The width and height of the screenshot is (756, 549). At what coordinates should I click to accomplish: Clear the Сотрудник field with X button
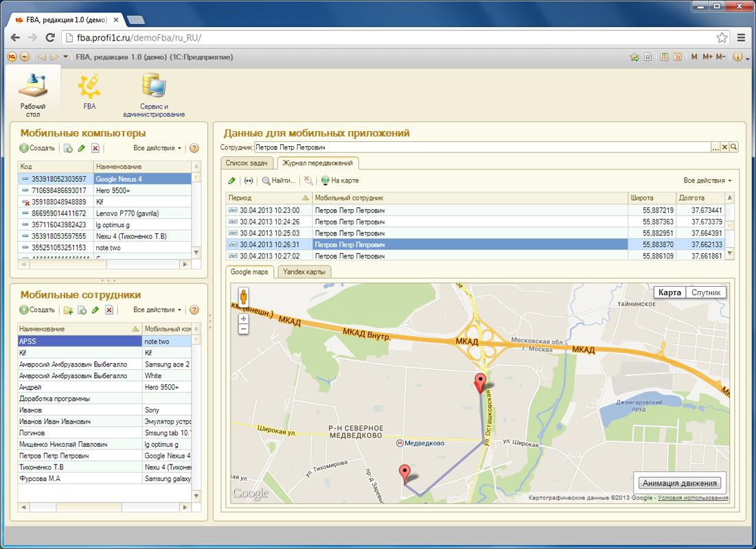(x=725, y=148)
